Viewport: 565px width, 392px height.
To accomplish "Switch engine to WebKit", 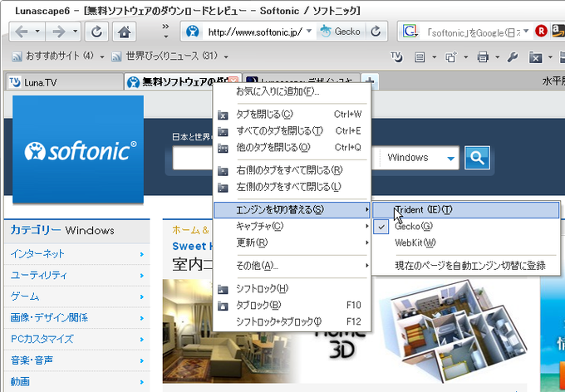I will point(466,243).
